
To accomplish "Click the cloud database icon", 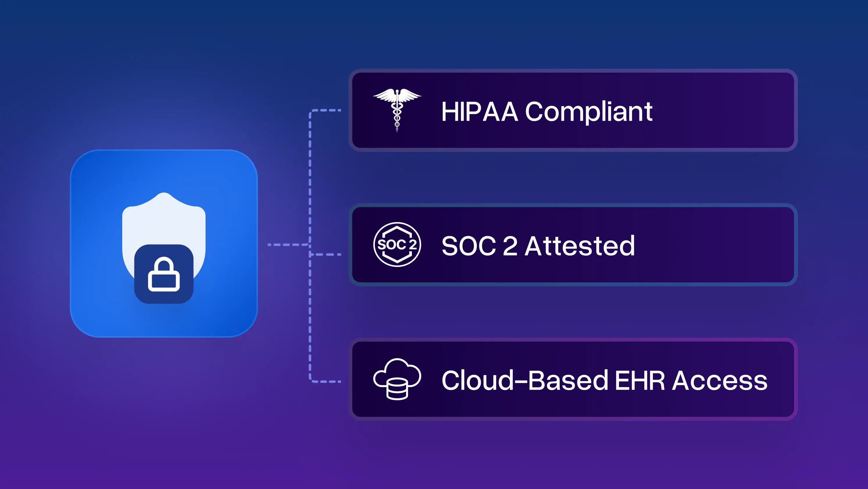I will tap(398, 379).
